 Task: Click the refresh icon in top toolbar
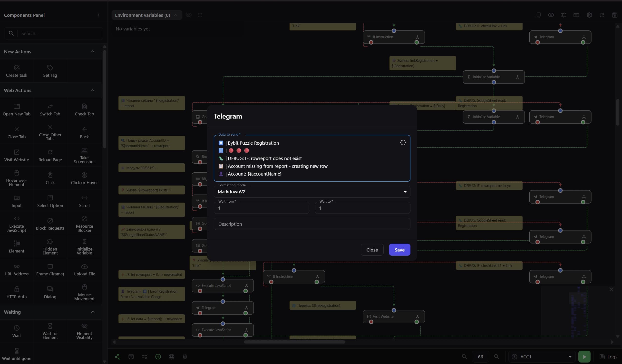coord(602,15)
